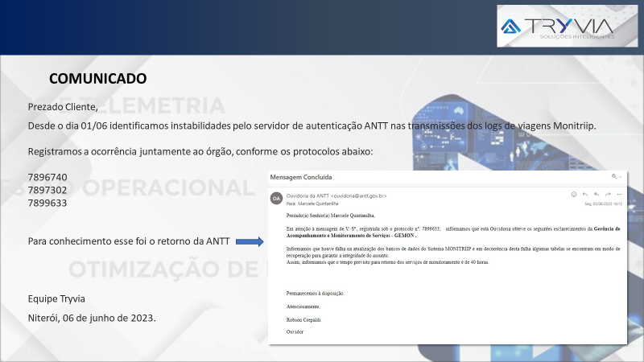
Task: Click the OA sender avatar
Action: click(276, 198)
